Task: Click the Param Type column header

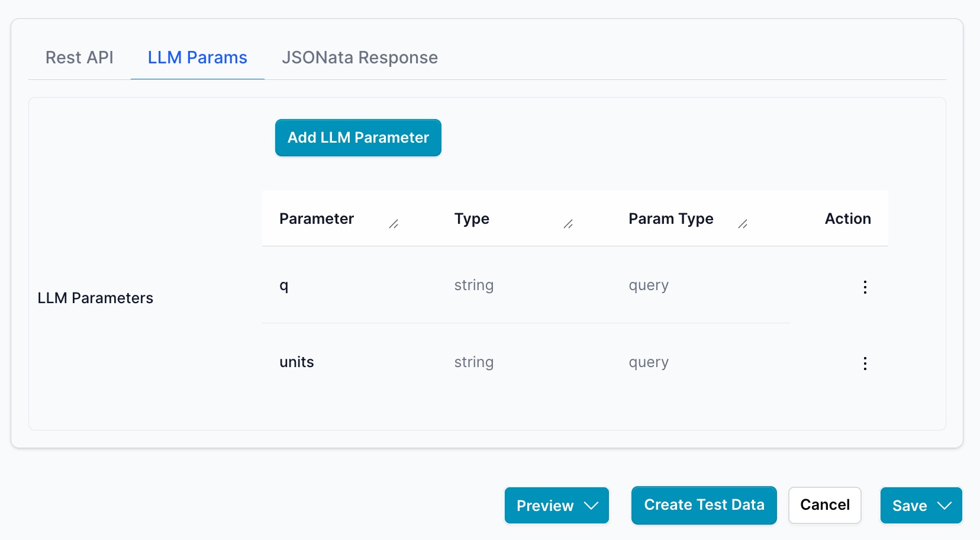Action: pos(670,218)
